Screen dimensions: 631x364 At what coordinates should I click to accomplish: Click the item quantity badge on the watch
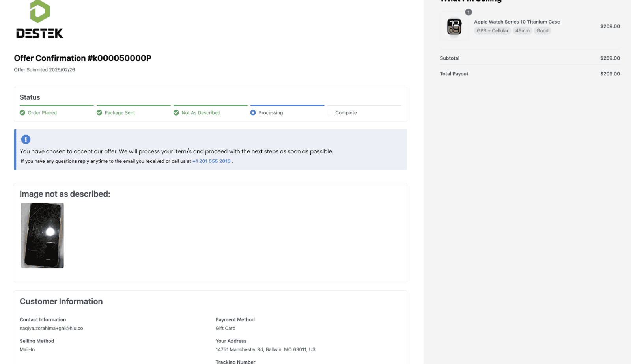[469, 12]
